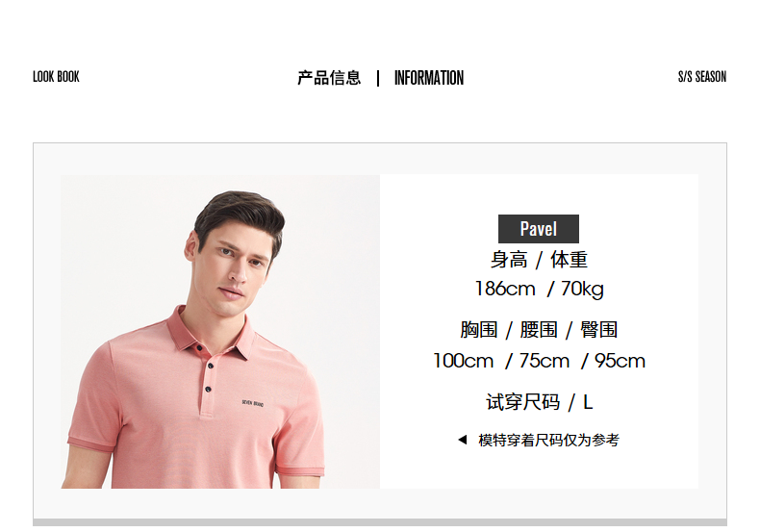Click the black triangle arrow icon
Image resolution: width=760 pixels, height=532 pixels.
coord(463,440)
